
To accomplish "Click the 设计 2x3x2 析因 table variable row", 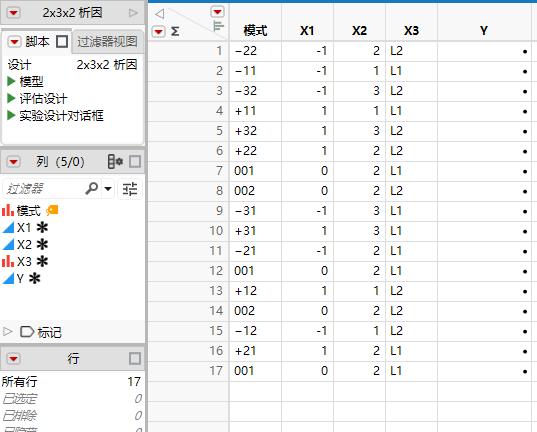I will (x=73, y=65).
